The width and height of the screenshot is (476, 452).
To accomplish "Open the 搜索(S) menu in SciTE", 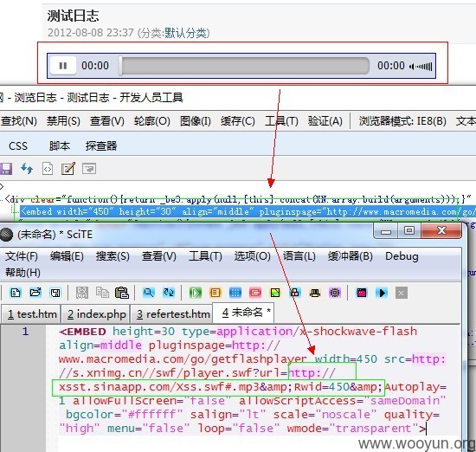I will 113,256.
